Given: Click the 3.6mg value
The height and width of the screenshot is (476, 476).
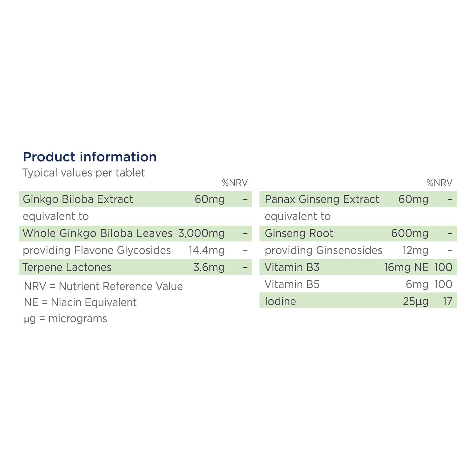Looking at the screenshot, I should pyautogui.click(x=209, y=267).
